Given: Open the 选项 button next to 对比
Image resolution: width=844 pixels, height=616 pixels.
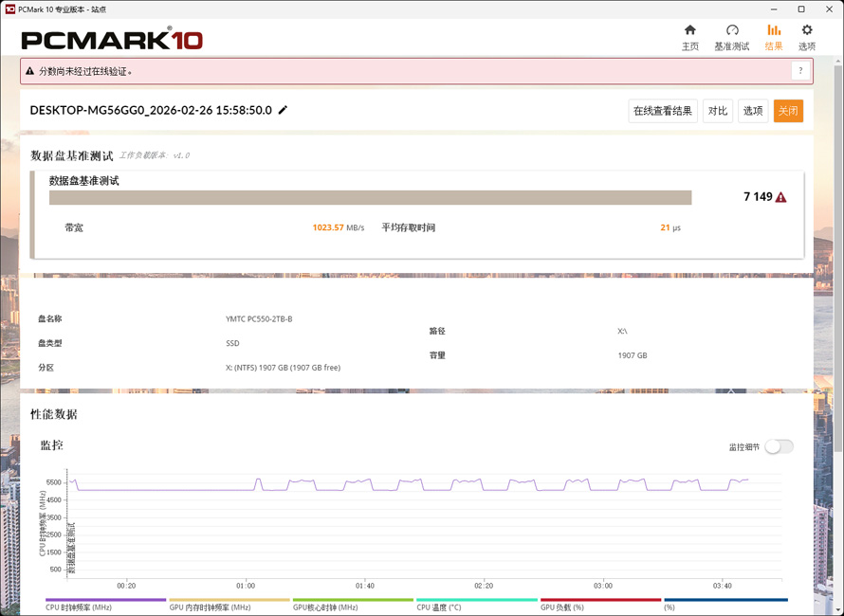Looking at the screenshot, I should [753, 111].
